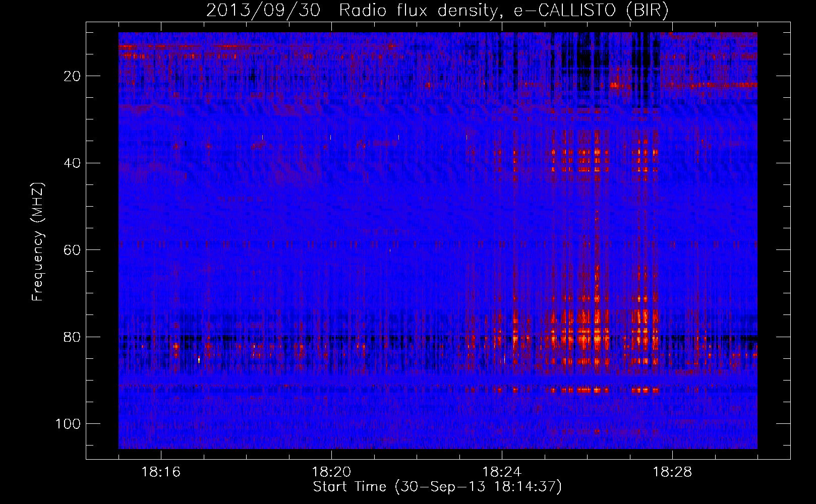Screen dimensions: 816x504
Task: Click the 40 MHz frequency tick label
Action: [x=73, y=163]
